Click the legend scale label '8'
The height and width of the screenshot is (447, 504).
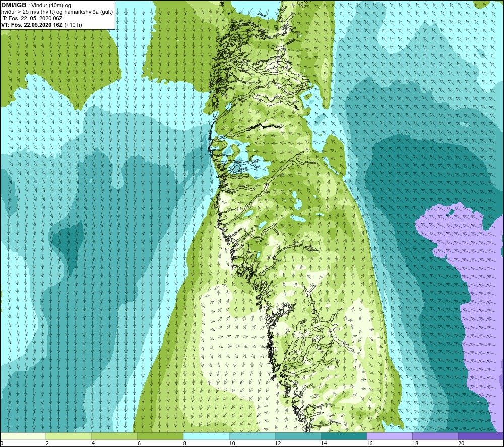pos(185,443)
